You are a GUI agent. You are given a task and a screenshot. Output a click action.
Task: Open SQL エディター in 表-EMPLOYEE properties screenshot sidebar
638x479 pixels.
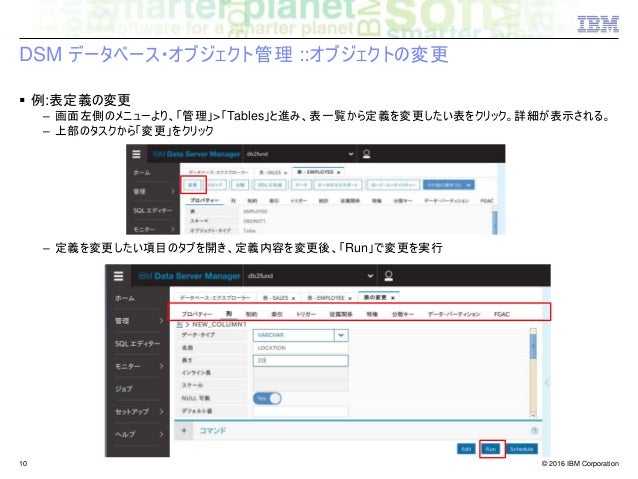[153, 211]
